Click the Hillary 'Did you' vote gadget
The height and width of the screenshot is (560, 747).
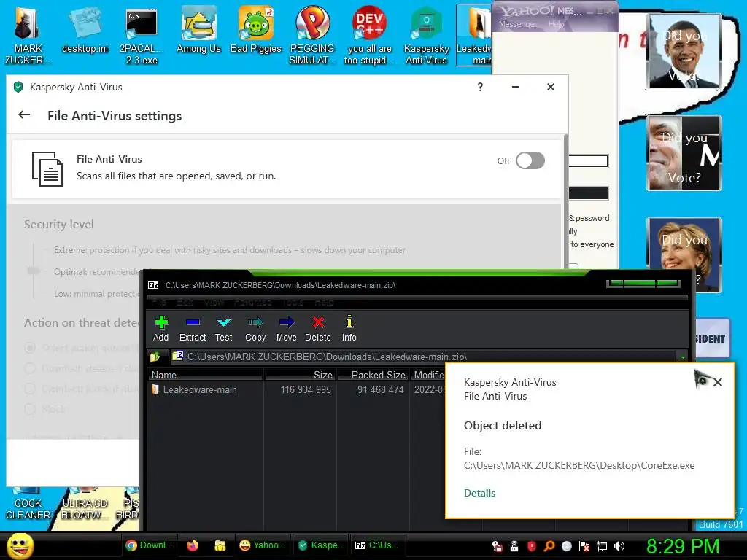(684, 254)
